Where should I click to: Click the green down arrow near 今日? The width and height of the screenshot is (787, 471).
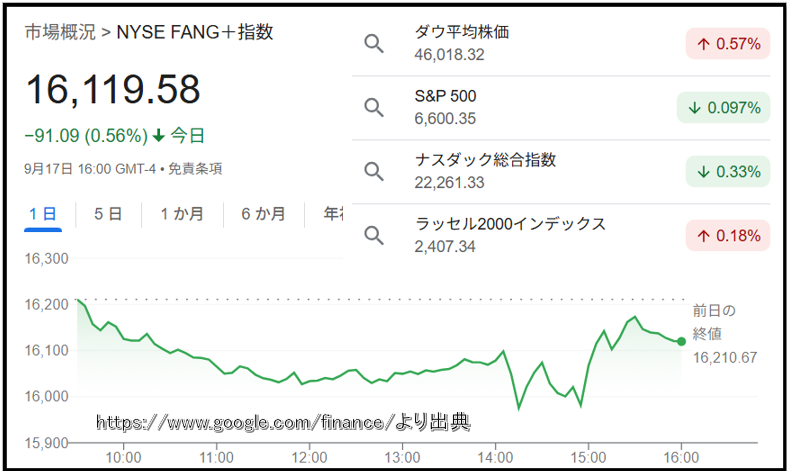tap(159, 136)
